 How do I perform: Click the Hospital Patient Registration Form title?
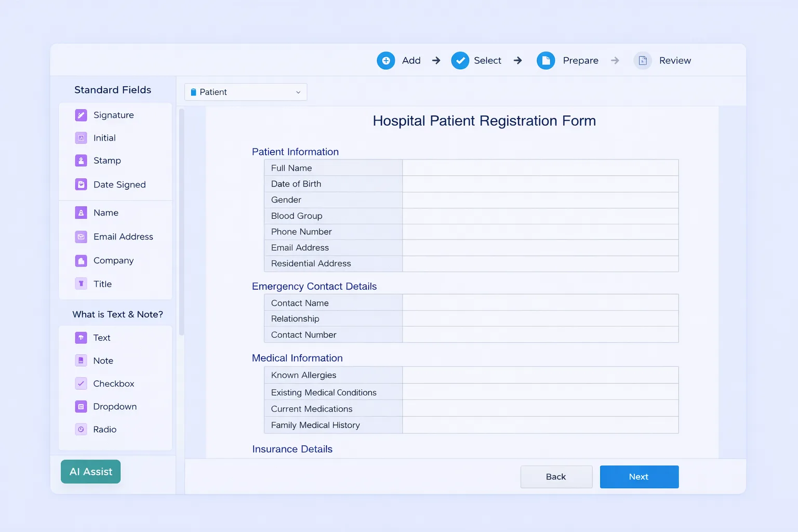(x=484, y=121)
